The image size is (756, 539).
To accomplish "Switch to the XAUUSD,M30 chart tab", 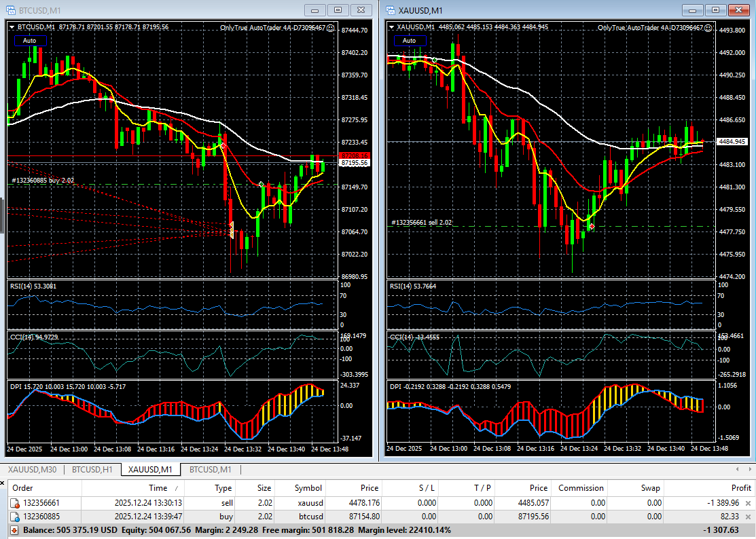I will [32, 470].
